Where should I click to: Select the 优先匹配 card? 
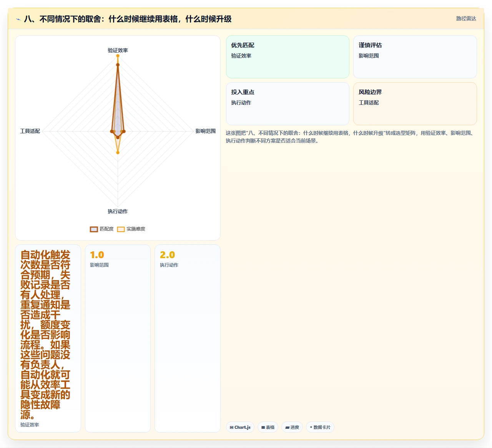tap(288, 57)
